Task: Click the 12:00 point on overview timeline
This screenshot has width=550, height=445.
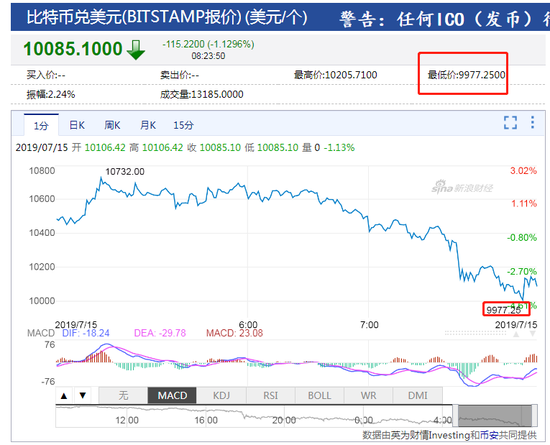Action: [x=127, y=420]
